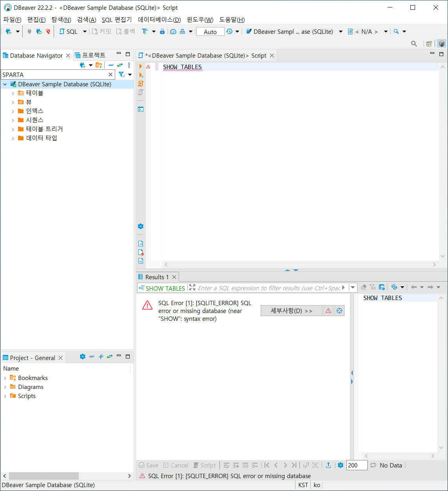Expand the 데이터 타입 node
The height and width of the screenshot is (491, 448).
pos(13,138)
